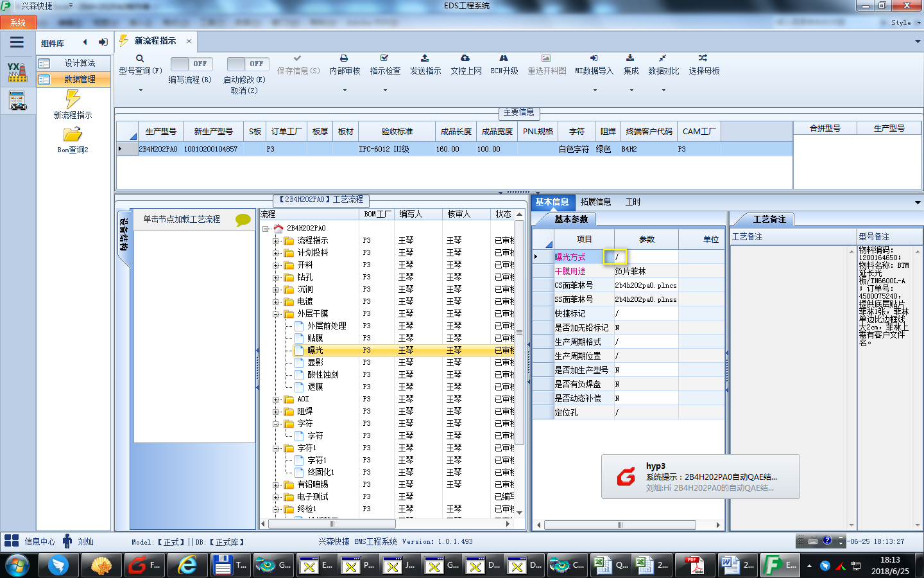Viewport: 924px width, 578px height.
Task: Expand the 钻孔 tree node
Action: coord(276,277)
